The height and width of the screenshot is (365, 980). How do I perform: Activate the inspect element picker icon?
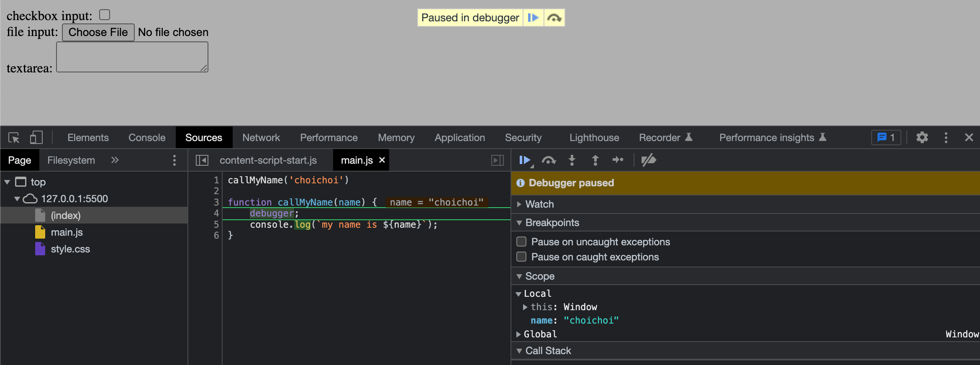[x=14, y=138]
